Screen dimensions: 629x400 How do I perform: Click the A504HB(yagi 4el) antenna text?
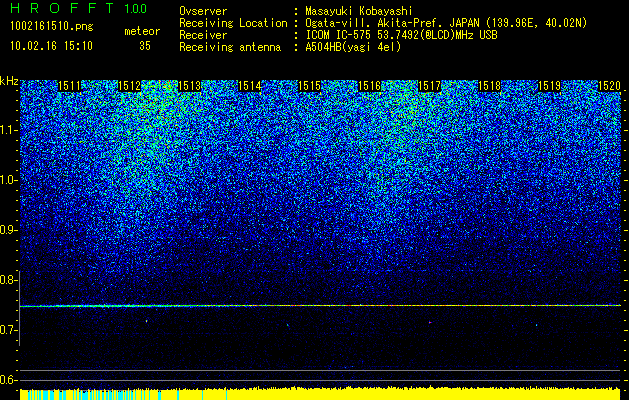click(x=353, y=47)
